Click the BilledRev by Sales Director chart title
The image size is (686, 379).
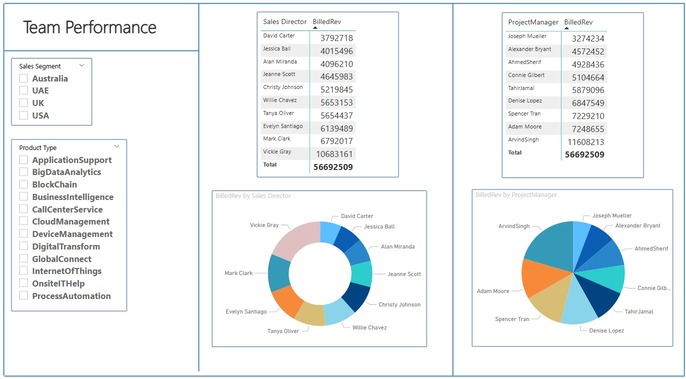point(253,196)
